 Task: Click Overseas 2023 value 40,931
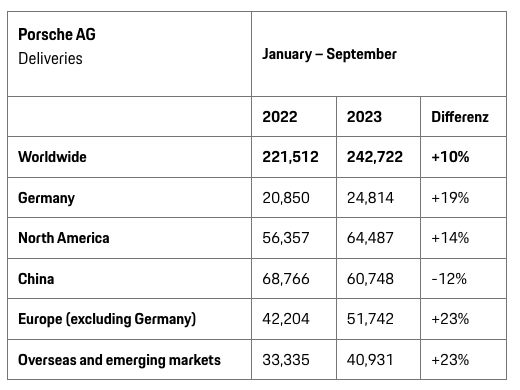click(x=370, y=360)
